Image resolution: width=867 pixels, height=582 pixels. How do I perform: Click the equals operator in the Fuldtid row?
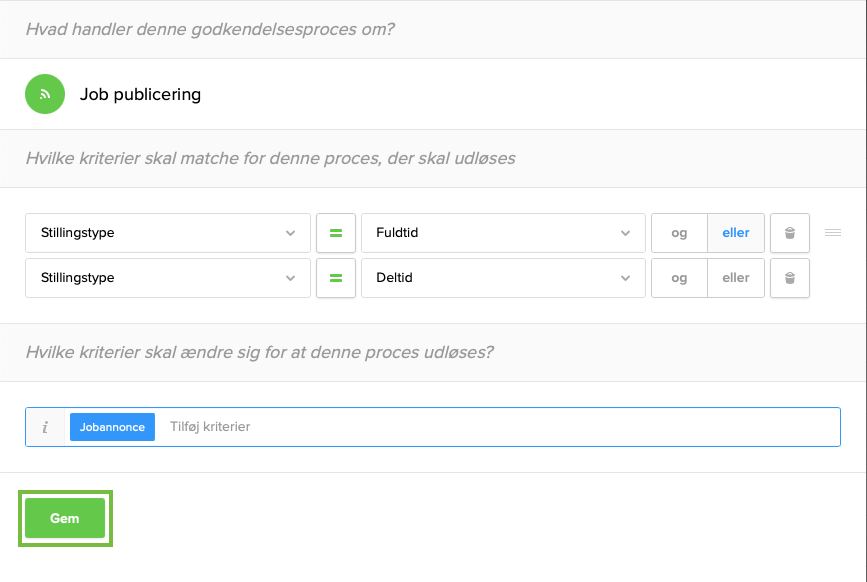(336, 233)
